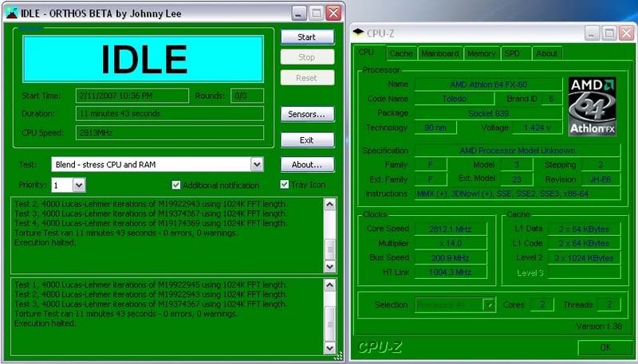Click the Duration field in ORTHOS

tap(170, 114)
